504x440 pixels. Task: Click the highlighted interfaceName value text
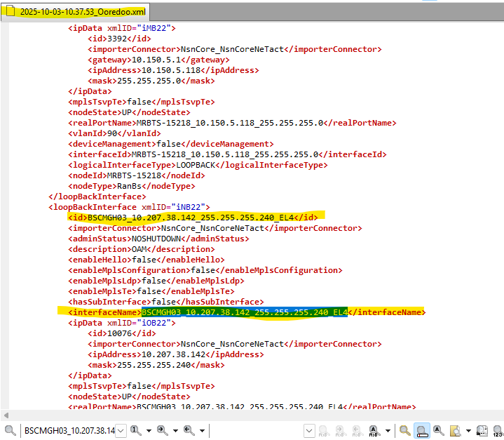pyautogui.click(x=244, y=312)
